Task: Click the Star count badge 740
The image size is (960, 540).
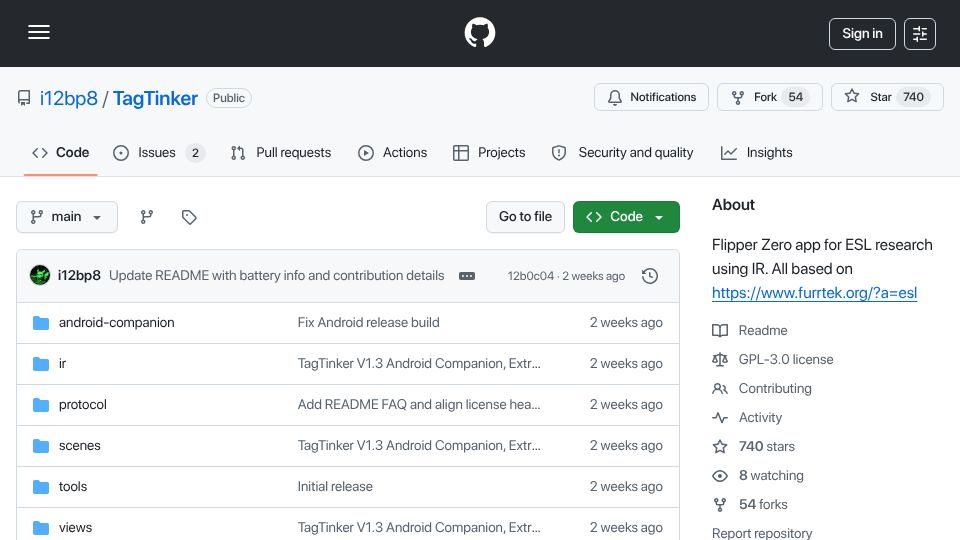Action: pyautogui.click(x=913, y=97)
